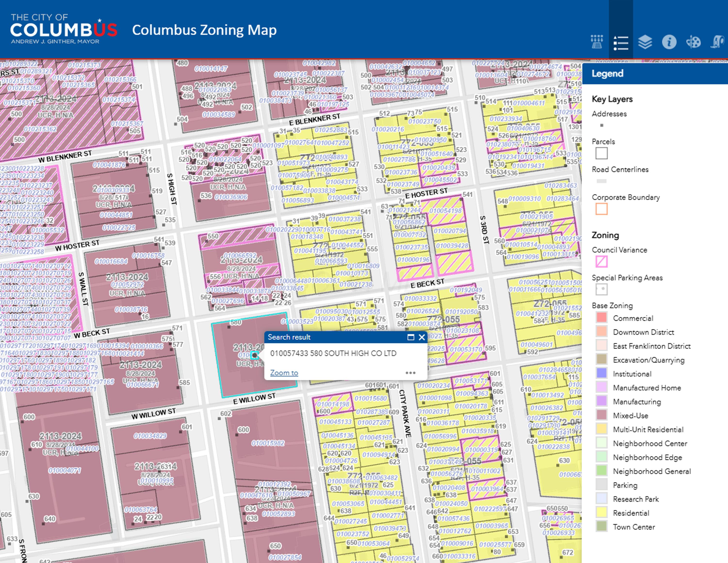Click the highlighted search result marker
This screenshot has height=563, width=728.
pos(254,355)
